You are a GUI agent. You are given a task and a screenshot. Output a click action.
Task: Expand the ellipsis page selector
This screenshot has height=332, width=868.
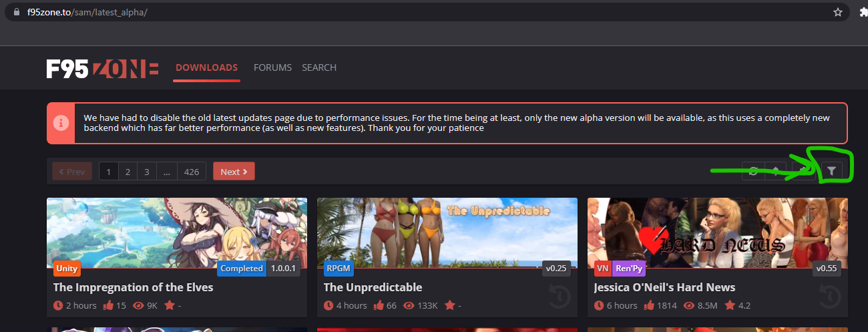(x=166, y=172)
